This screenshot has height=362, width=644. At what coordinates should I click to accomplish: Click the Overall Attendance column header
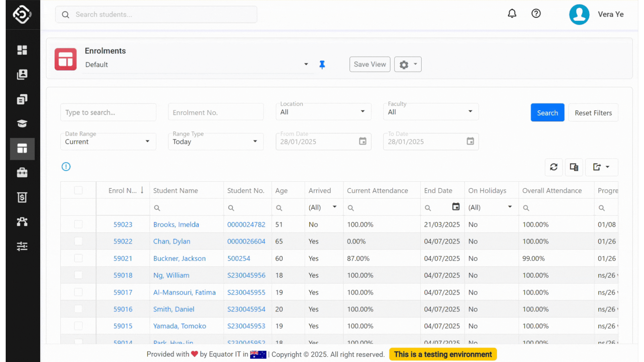552,190
